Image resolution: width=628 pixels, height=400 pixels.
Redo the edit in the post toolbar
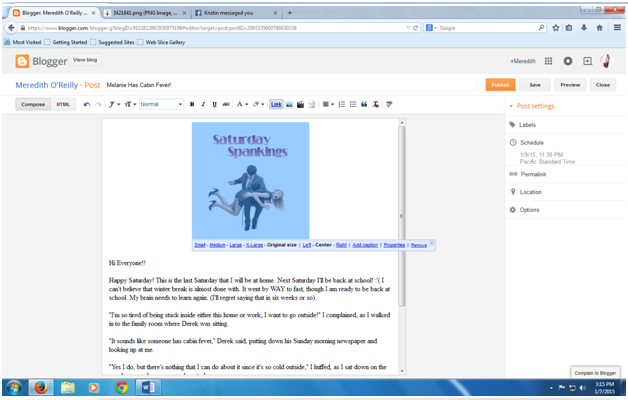click(x=98, y=105)
